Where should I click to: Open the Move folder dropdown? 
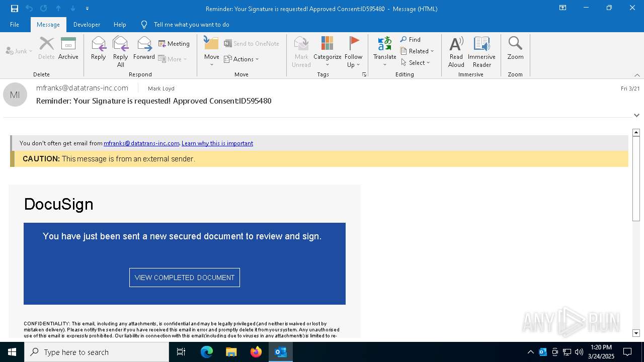[x=211, y=52]
